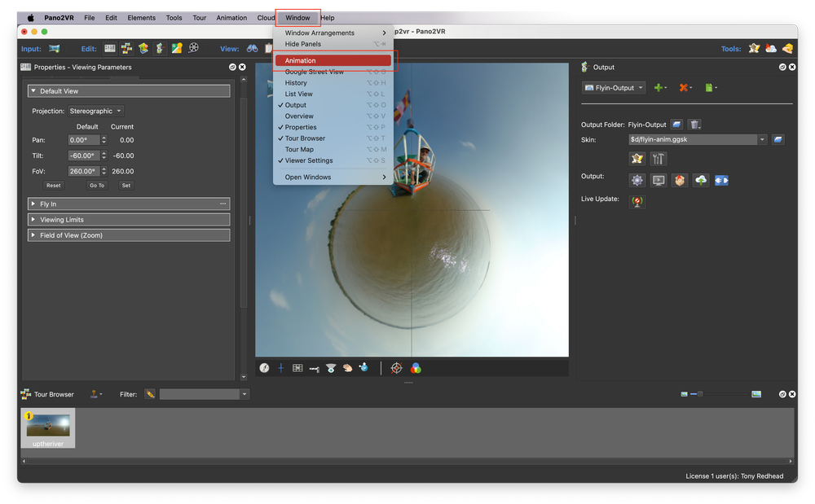Click the Reset button under Default View
This screenshot has width=815, height=504.
(x=54, y=186)
